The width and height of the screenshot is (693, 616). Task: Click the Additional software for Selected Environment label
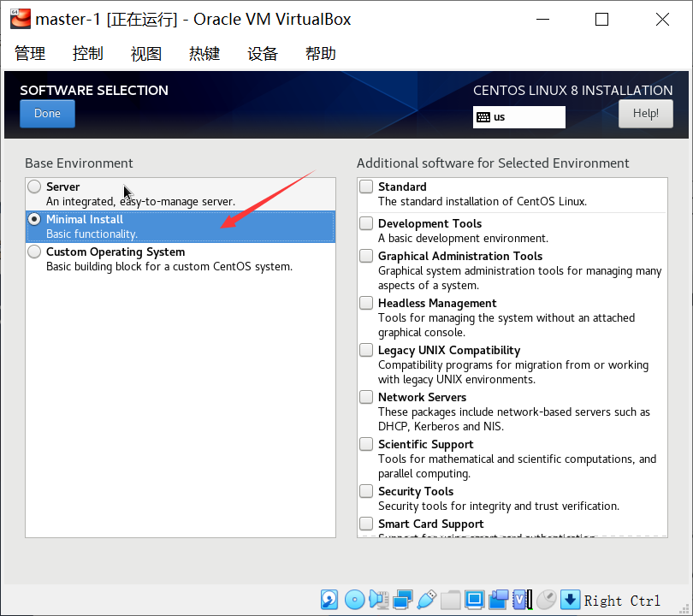[493, 163]
